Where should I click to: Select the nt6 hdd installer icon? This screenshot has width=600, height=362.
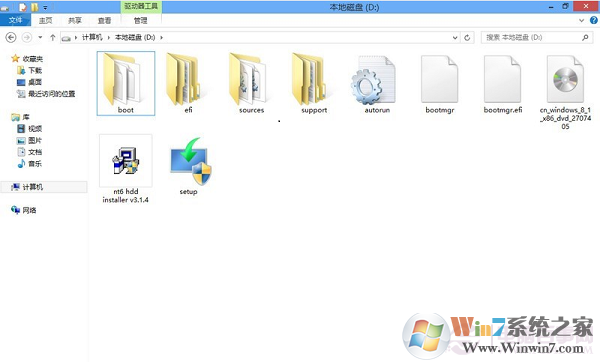click(126, 161)
